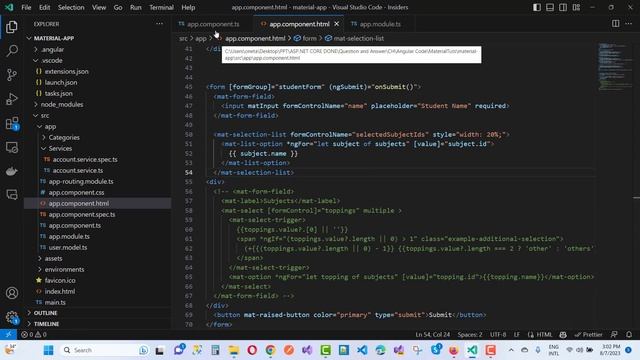640x360 pixels.
Task: Toggle the primary side bar
Action: 537,7
